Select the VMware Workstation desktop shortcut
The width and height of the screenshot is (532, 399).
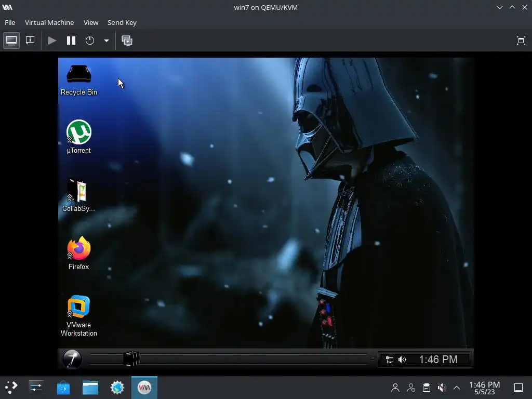(79, 315)
